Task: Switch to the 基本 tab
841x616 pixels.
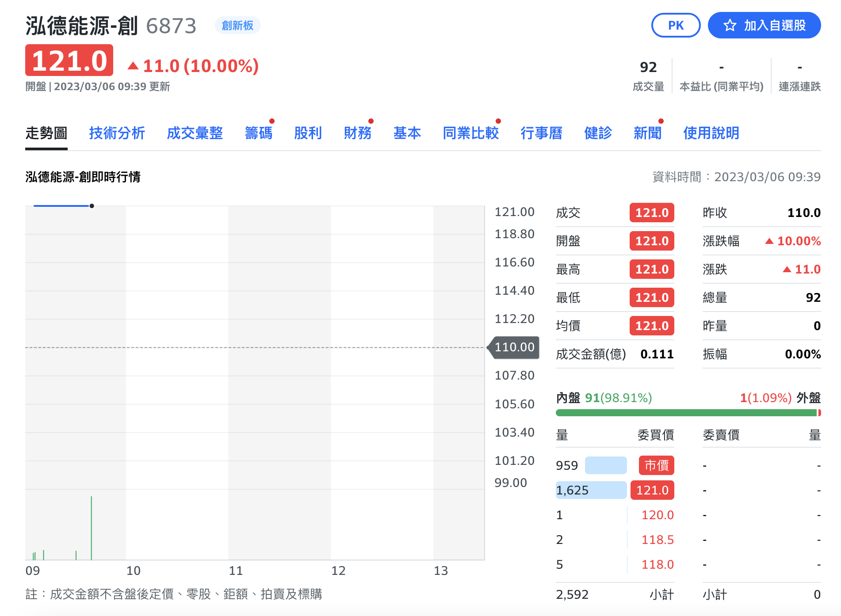Action: coord(407,133)
